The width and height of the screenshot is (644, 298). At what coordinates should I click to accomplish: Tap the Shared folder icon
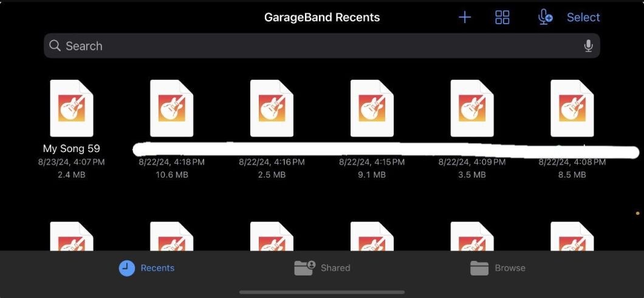(304, 268)
